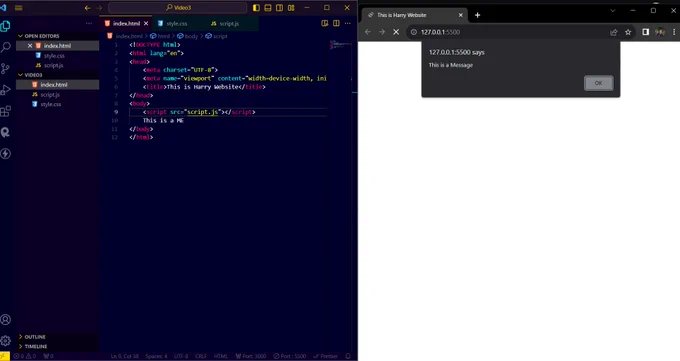Open the Thunder Client lightning icon

coord(6,154)
